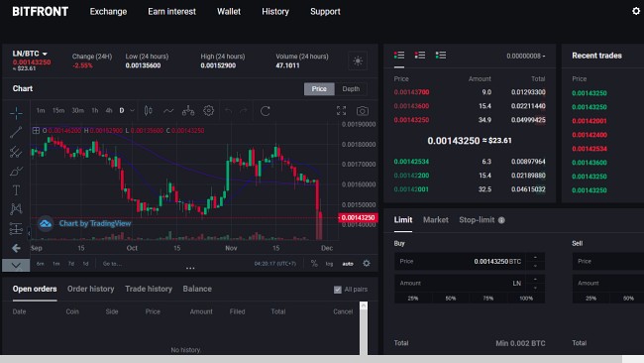Click the buy Amount LN input field
This screenshot has height=363, width=644.
tap(470, 284)
